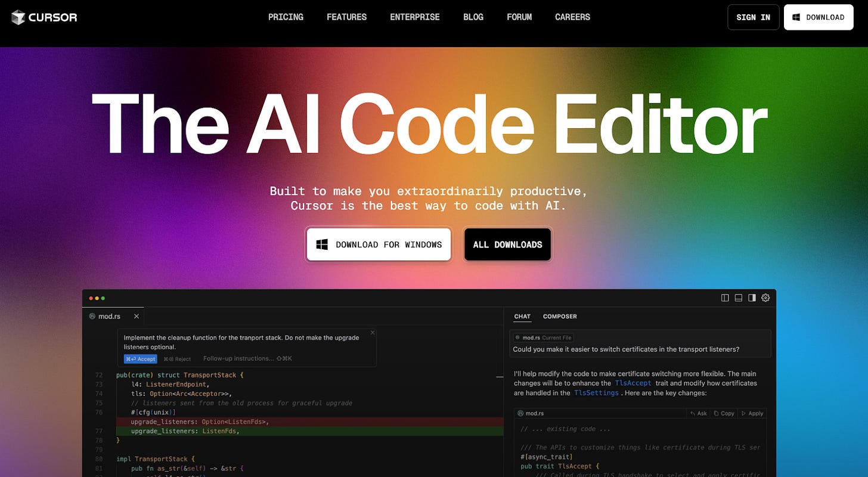The image size is (868, 477).
Task: Open the Careers page
Action: coord(572,17)
